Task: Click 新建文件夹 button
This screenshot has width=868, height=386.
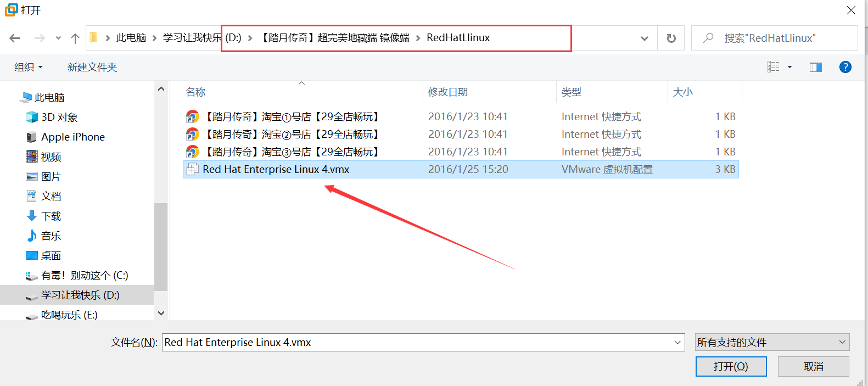Action: (x=92, y=67)
